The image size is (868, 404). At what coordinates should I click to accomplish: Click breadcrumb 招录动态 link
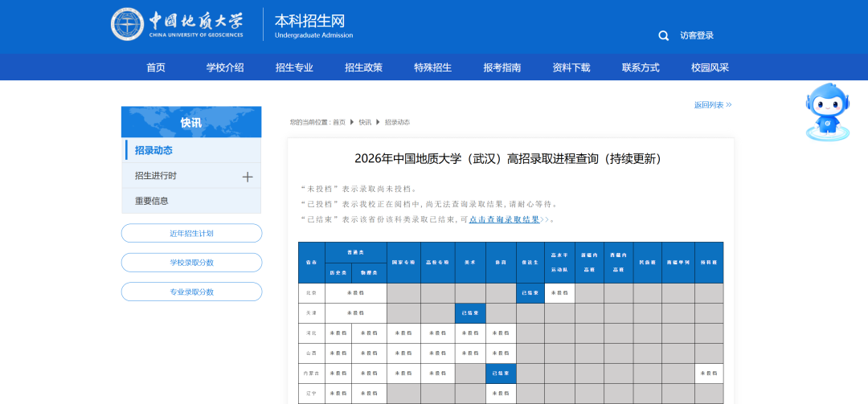(x=398, y=122)
